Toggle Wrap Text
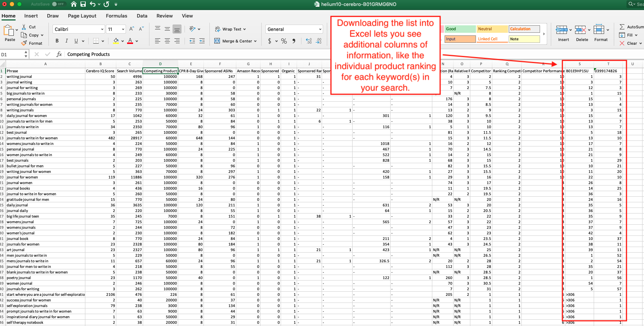 [230, 29]
